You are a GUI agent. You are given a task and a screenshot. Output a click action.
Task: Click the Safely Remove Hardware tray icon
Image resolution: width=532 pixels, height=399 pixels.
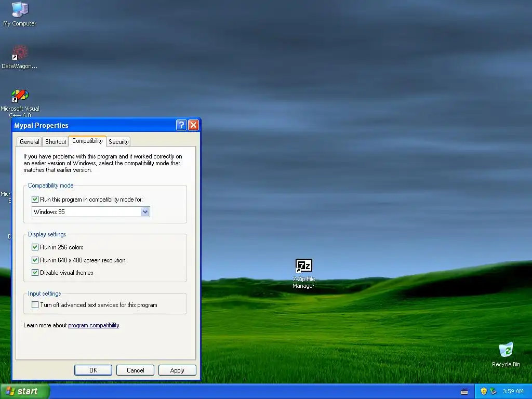point(494,391)
